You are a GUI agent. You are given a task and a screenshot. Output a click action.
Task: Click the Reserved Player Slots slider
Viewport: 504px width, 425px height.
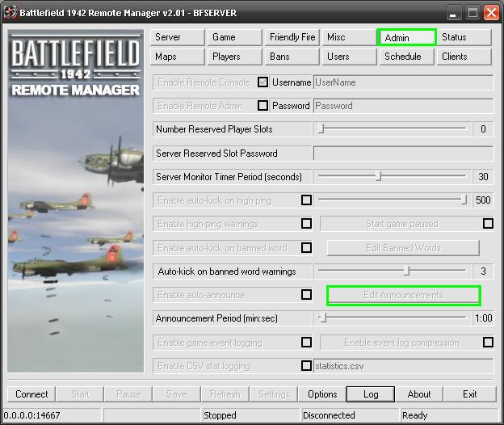point(392,129)
